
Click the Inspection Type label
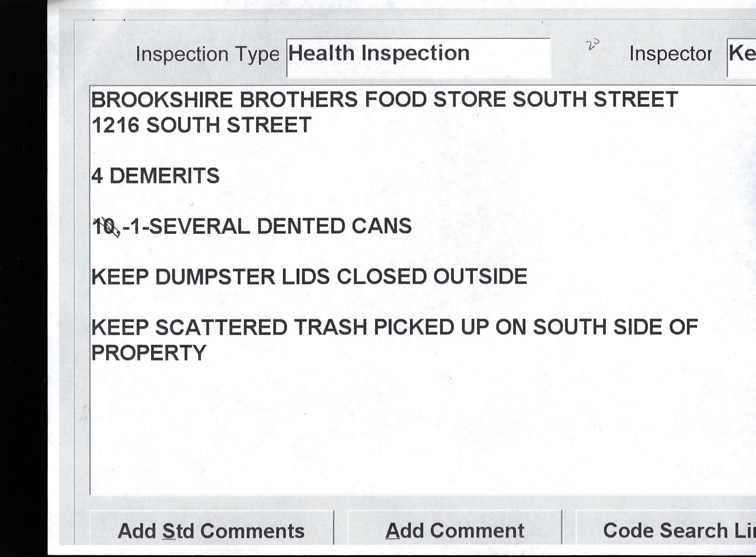pos(207,55)
